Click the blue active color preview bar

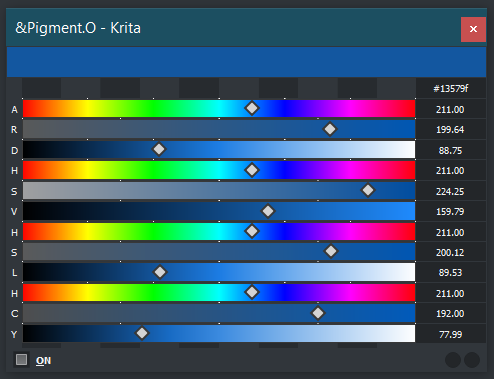tap(246, 62)
